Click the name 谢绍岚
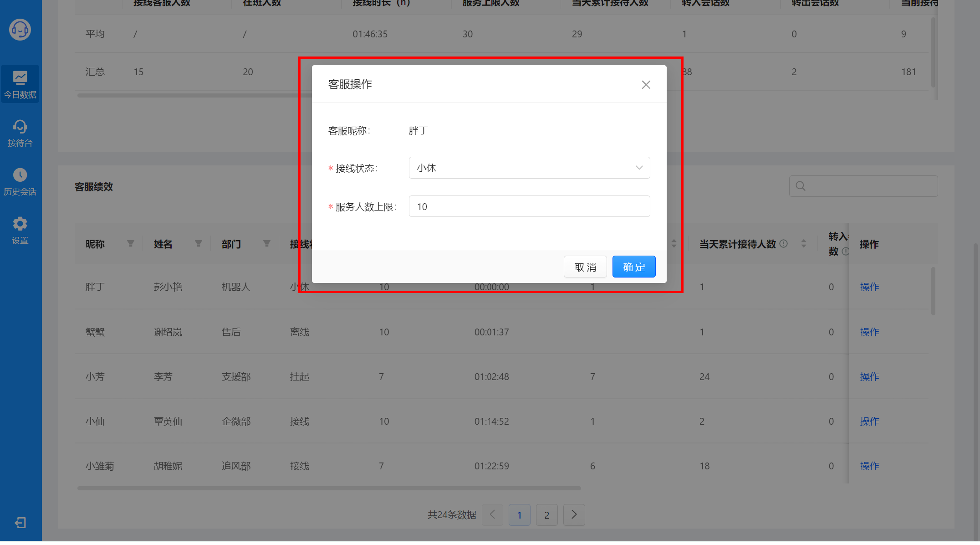The height and width of the screenshot is (545, 980). pos(168,332)
